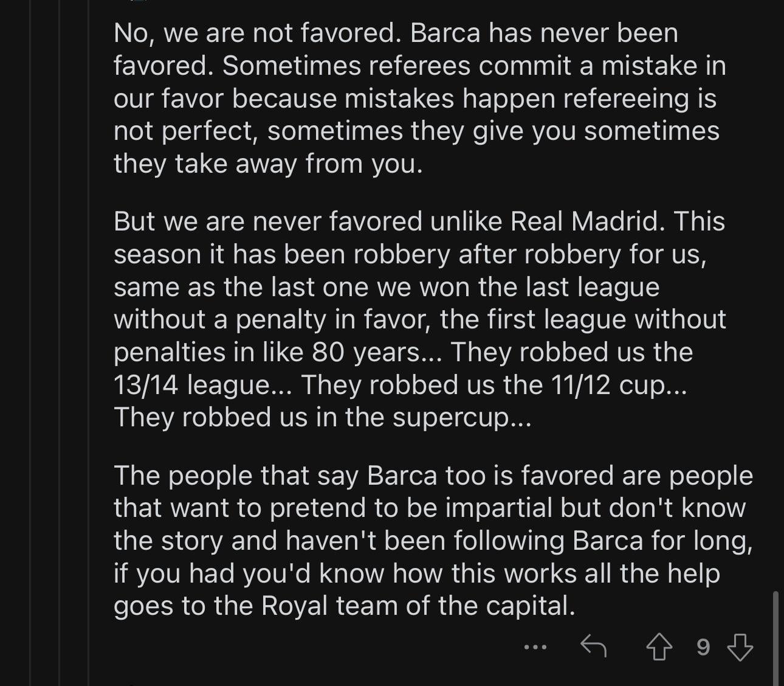Click the vote count showing 9
The width and height of the screenshot is (784, 686).
coord(703,647)
